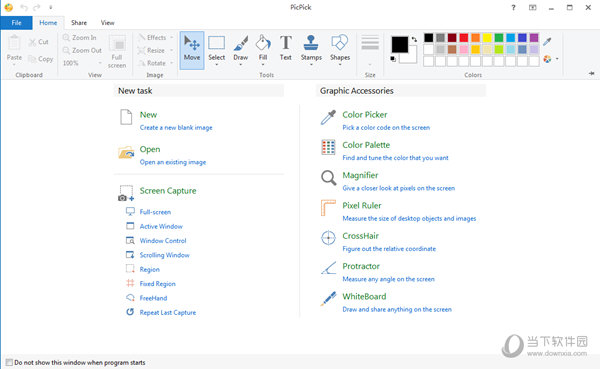
Task: Click the Copy button
Action: point(41,59)
